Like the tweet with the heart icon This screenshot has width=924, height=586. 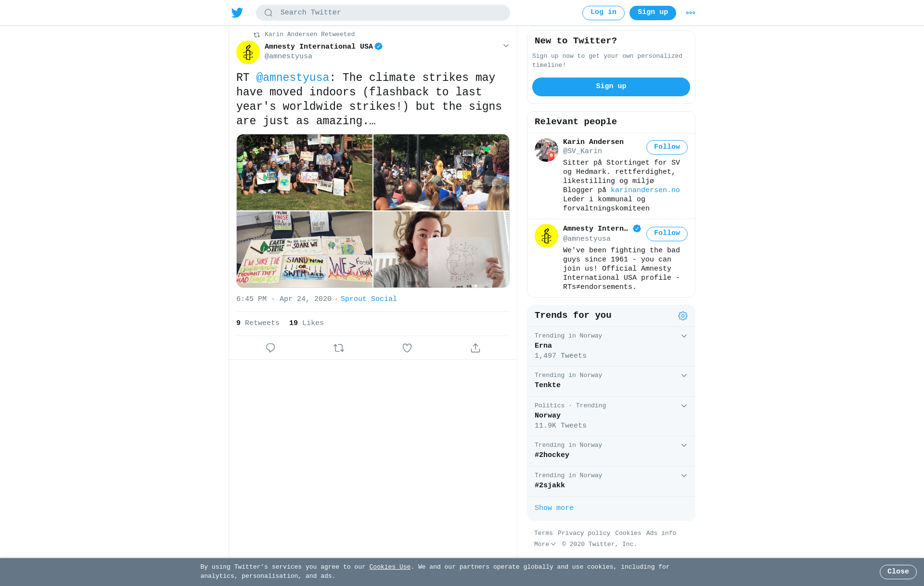click(407, 348)
